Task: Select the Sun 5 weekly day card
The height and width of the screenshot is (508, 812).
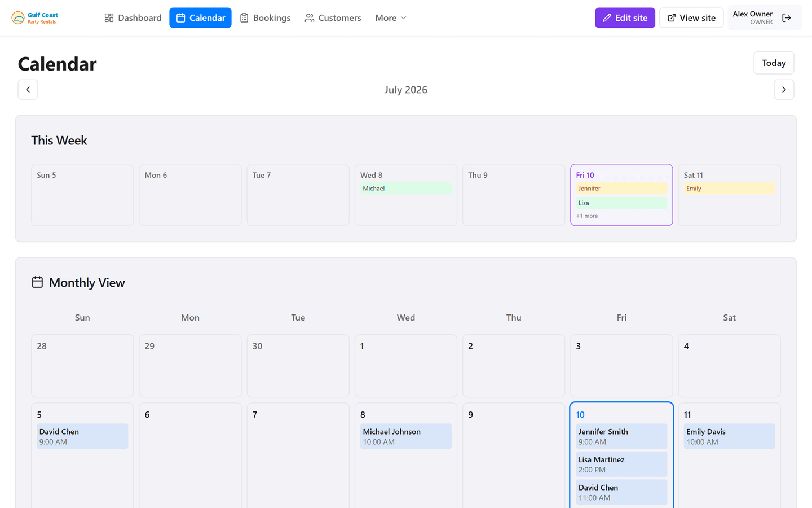Action: tap(82, 195)
